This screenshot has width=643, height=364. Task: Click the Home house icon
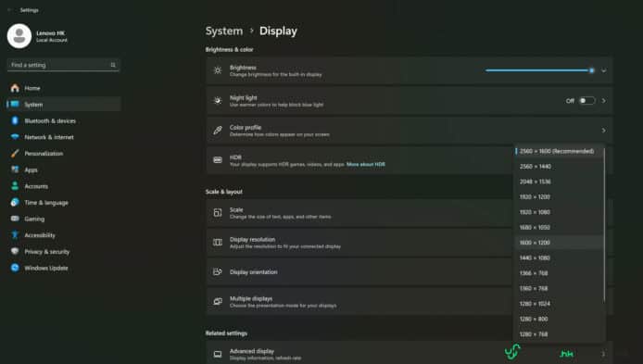point(15,88)
